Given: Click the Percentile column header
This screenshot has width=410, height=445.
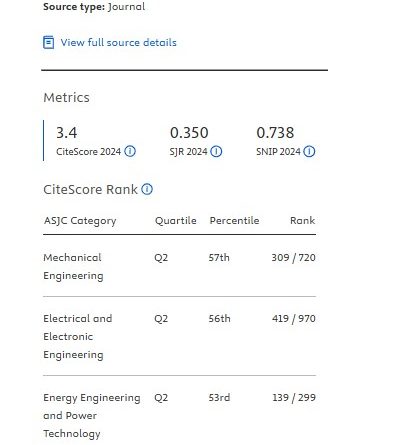Looking at the screenshot, I should (x=234, y=220).
